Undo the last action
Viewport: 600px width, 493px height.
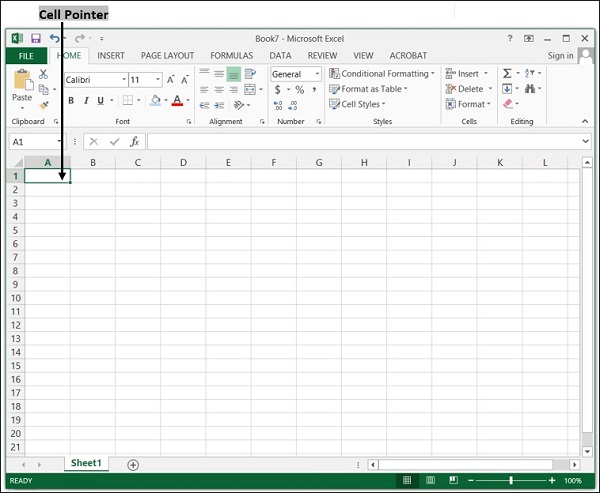pos(55,38)
